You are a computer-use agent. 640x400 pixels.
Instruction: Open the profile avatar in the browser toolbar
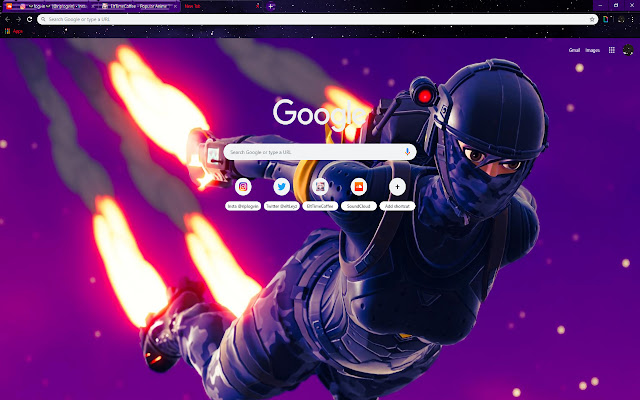(x=621, y=19)
